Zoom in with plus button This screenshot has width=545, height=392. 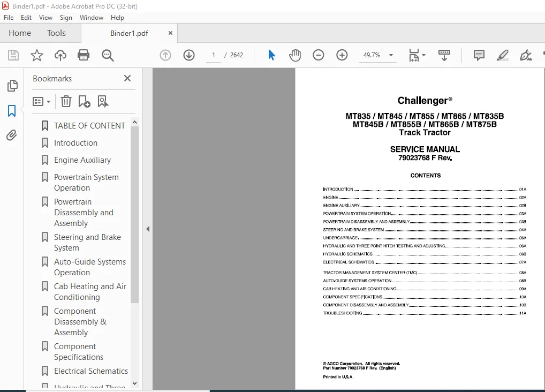[342, 55]
